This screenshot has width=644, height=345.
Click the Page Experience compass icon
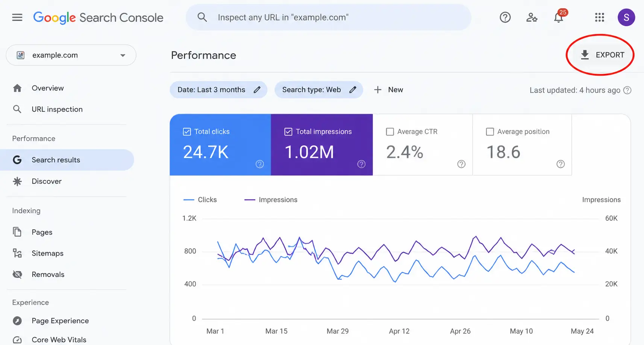point(17,321)
